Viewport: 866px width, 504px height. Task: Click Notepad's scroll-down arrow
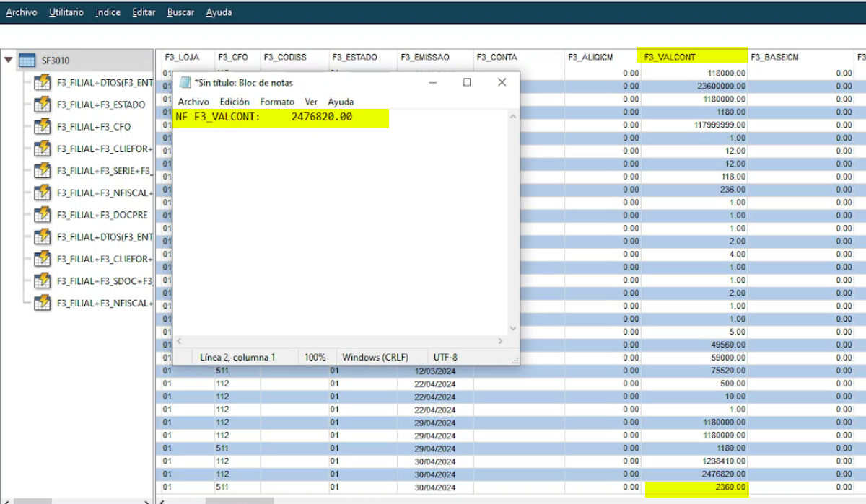(x=513, y=327)
